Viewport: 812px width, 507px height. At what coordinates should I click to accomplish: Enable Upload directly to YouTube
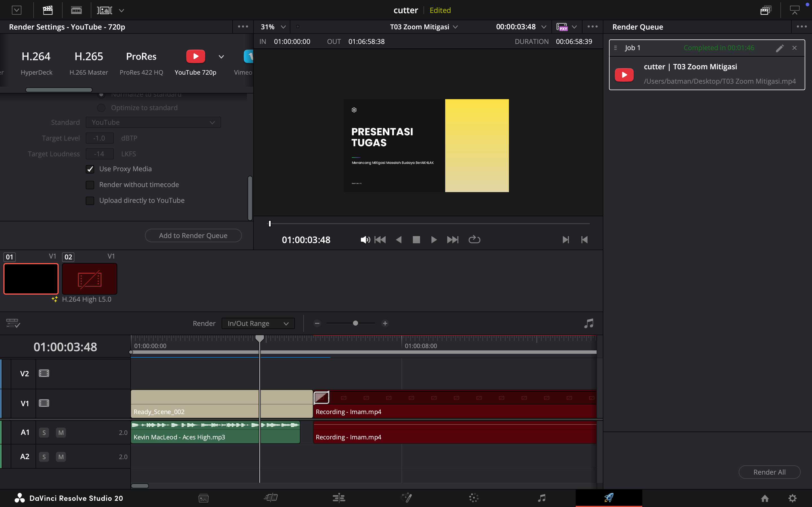click(90, 201)
